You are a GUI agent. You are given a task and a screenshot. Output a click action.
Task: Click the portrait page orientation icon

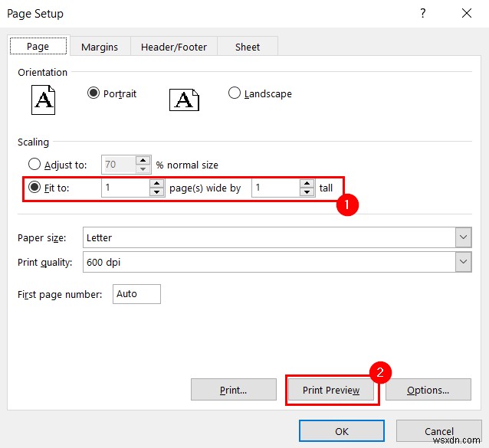point(44,100)
